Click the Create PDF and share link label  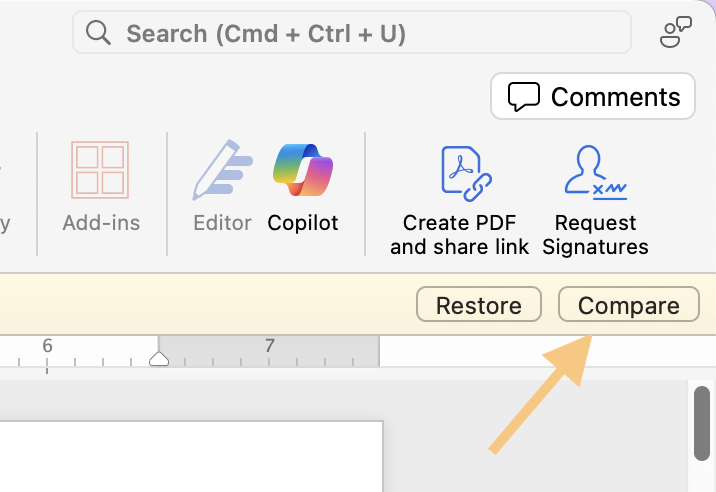pos(460,235)
